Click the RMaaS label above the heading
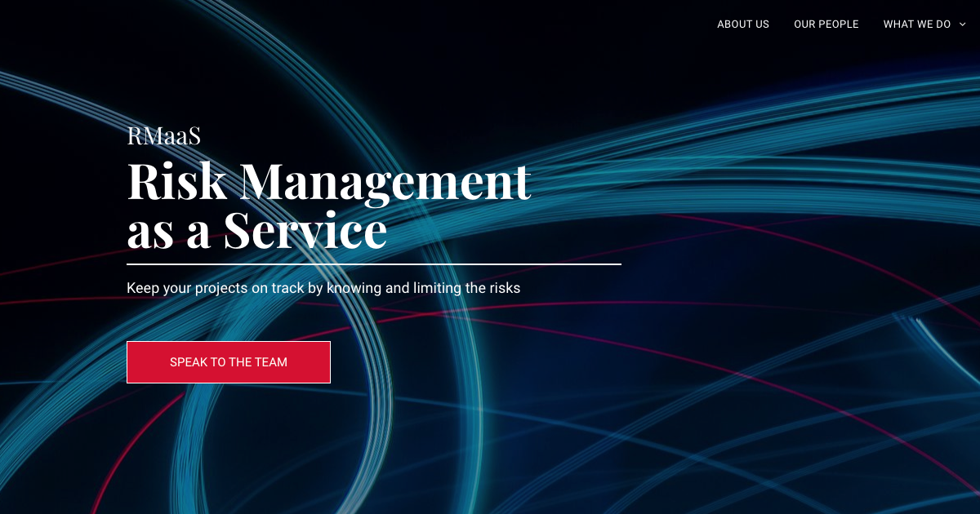 tap(163, 135)
